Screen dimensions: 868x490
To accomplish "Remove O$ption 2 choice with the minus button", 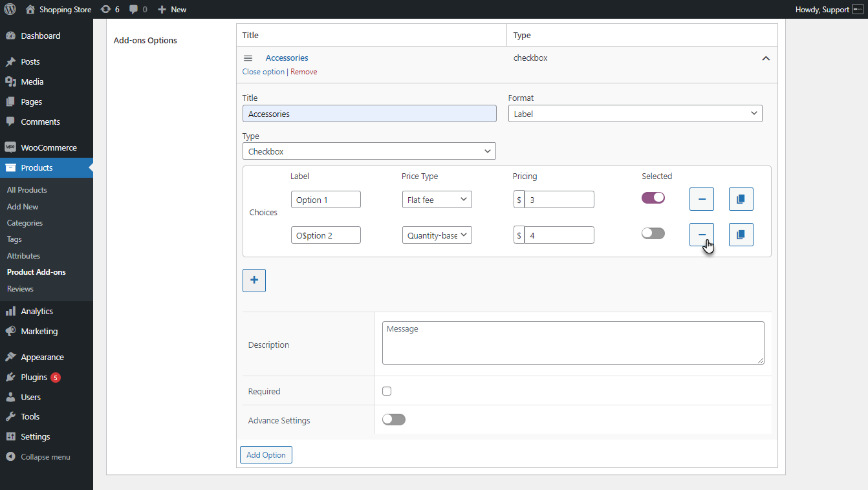I will [x=702, y=235].
